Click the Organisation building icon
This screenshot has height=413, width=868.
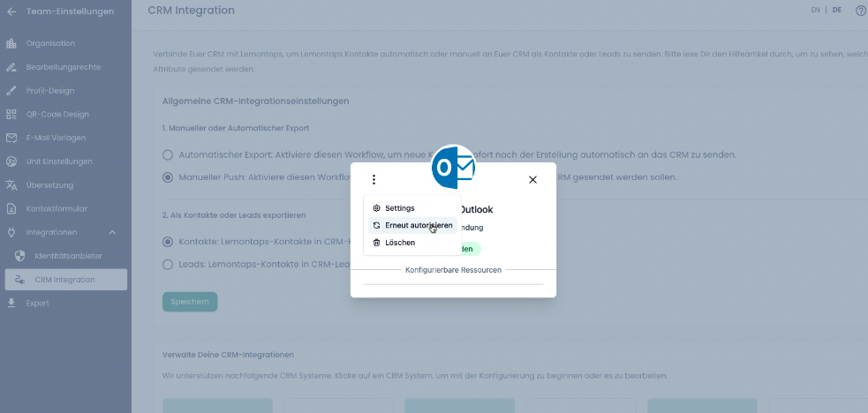tap(11, 43)
